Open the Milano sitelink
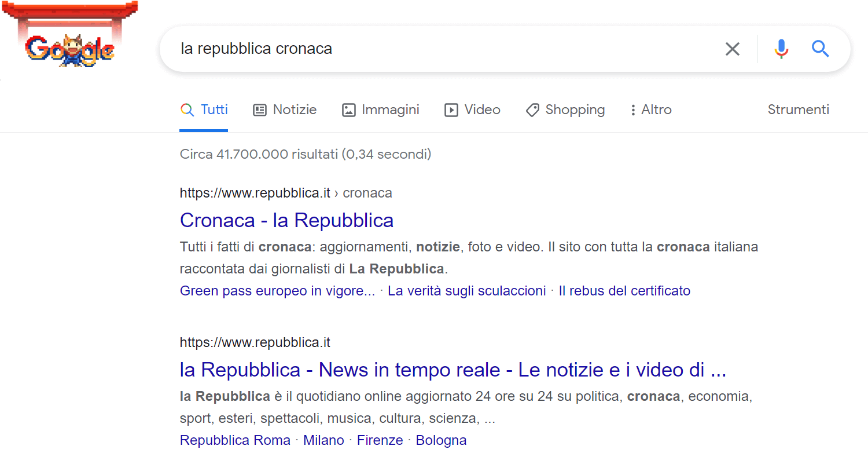 [x=323, y=440]
